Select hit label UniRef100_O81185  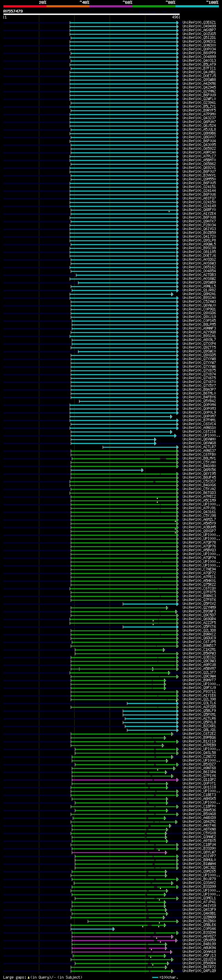click(x=199, y=252)
